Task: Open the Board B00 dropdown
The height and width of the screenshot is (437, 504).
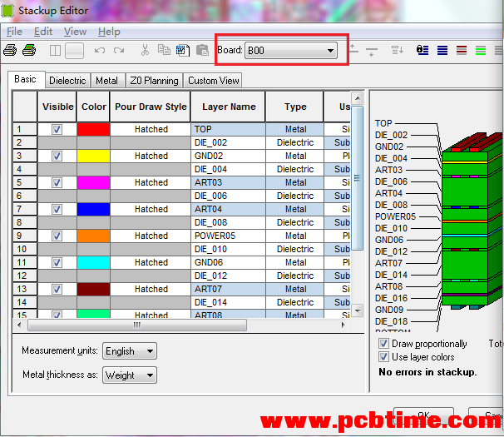Action: pyautogui.click(x=290, y=51)
